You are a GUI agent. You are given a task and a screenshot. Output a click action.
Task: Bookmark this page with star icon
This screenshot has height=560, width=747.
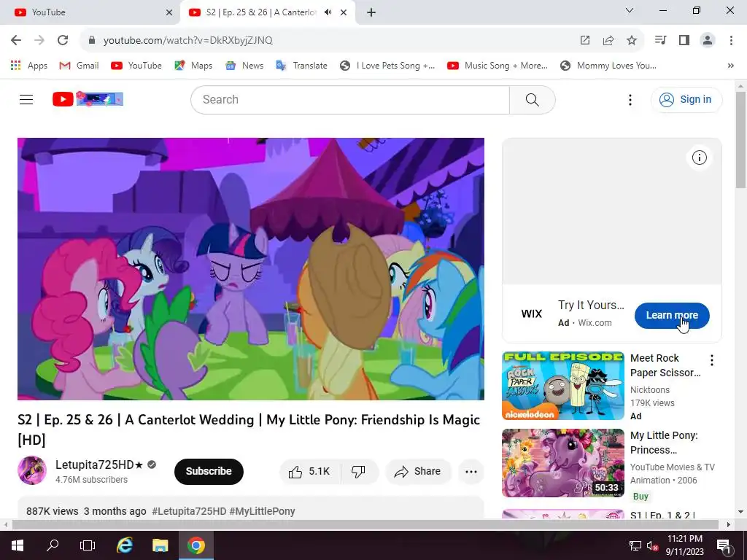[632, 40]
